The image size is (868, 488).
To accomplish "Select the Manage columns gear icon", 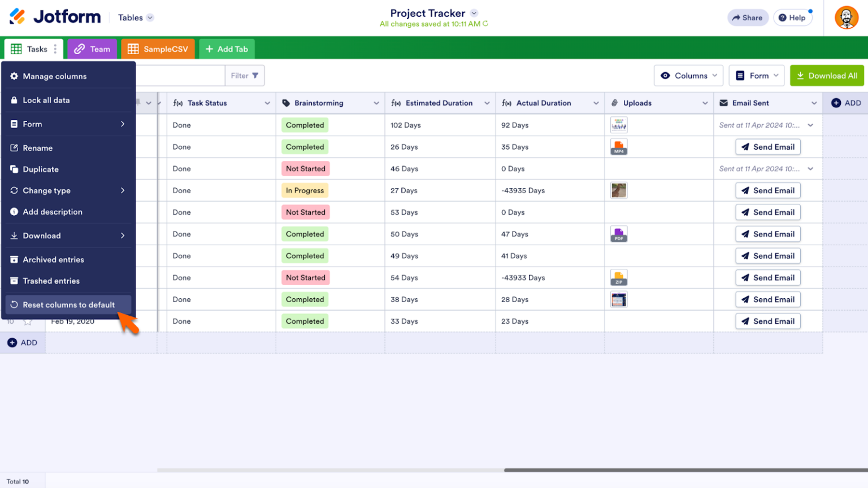I will pos(15,76).
